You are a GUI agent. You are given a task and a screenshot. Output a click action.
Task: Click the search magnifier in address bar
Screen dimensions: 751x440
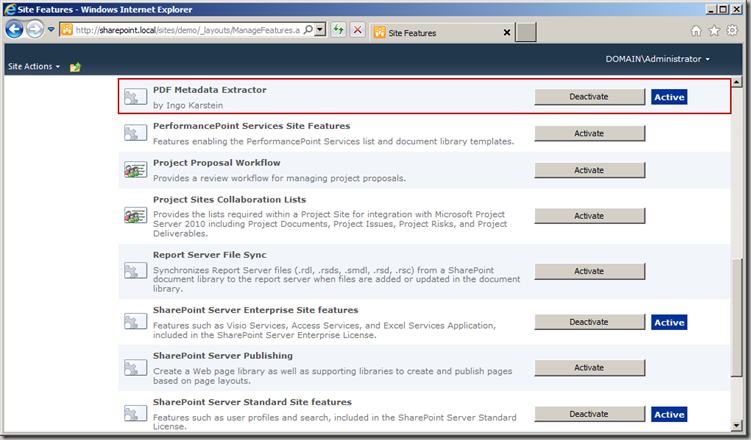(x=308, y=30)
